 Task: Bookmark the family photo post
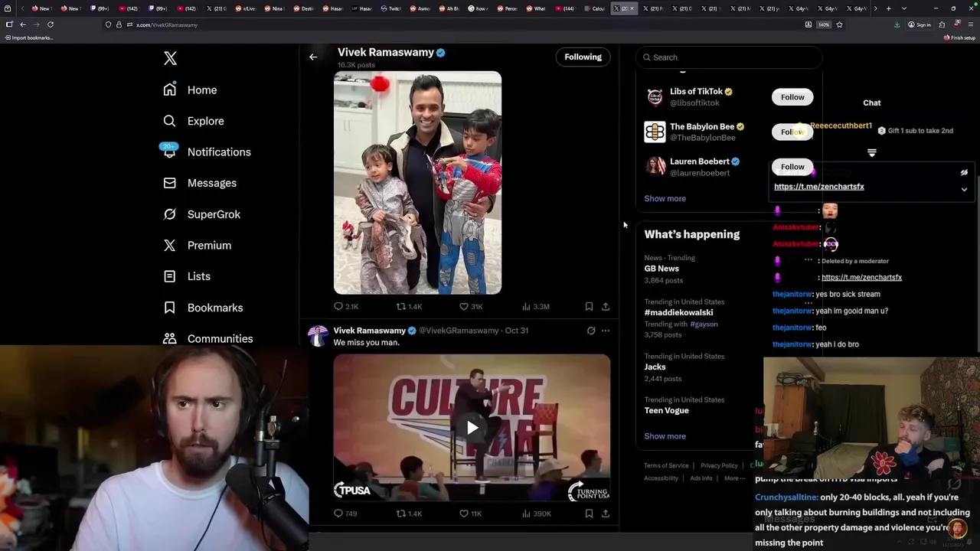[589, 306]
